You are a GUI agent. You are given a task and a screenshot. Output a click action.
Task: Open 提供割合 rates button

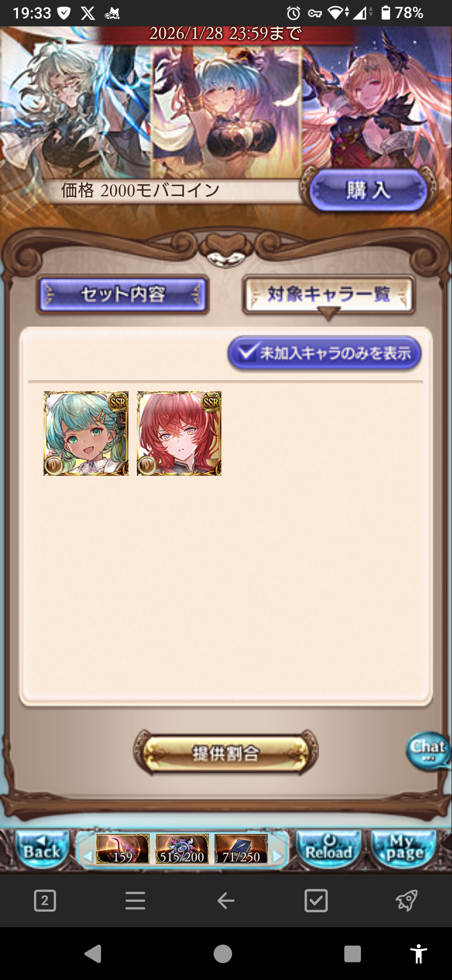click(x=226, y=753)
